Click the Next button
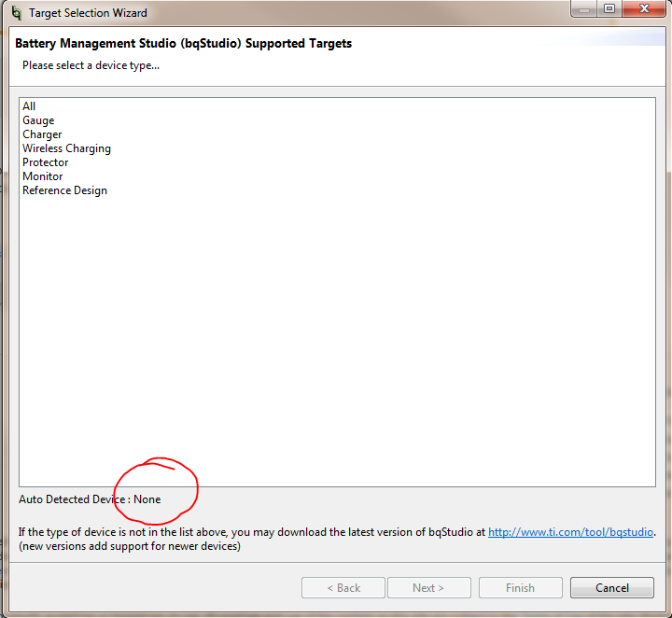The height and width of the screenshot is (618, 672). (429, 587)
